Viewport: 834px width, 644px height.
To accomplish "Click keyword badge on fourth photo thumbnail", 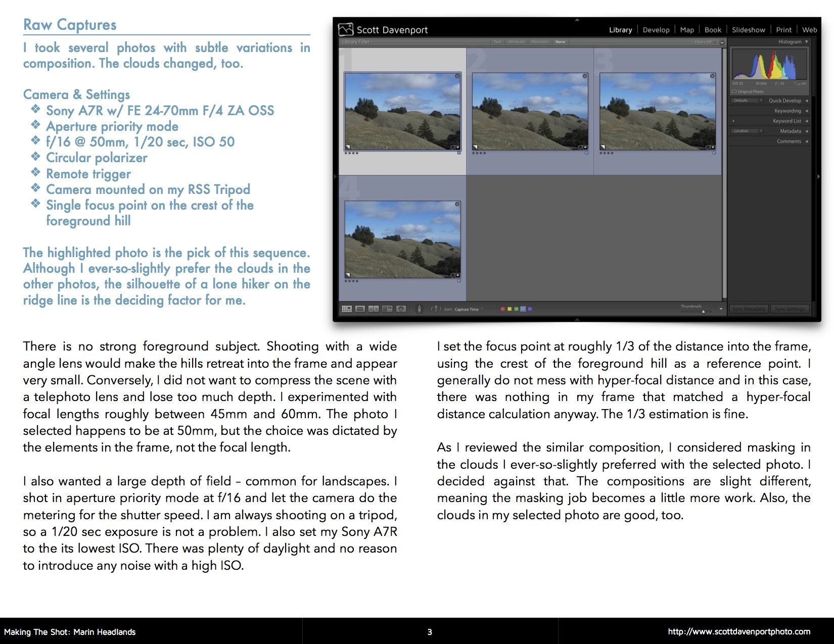I will click(x=452, y=276).
